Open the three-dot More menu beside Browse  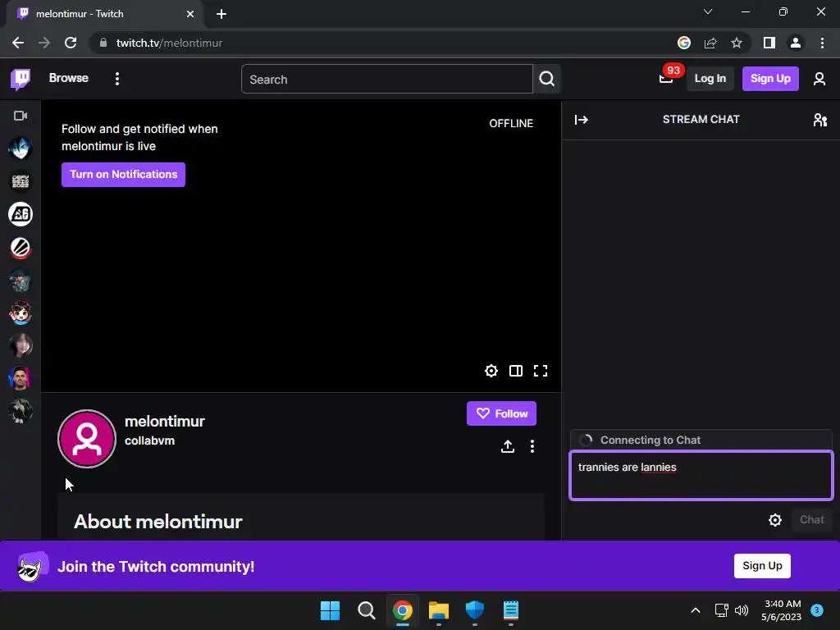(116, 79)
